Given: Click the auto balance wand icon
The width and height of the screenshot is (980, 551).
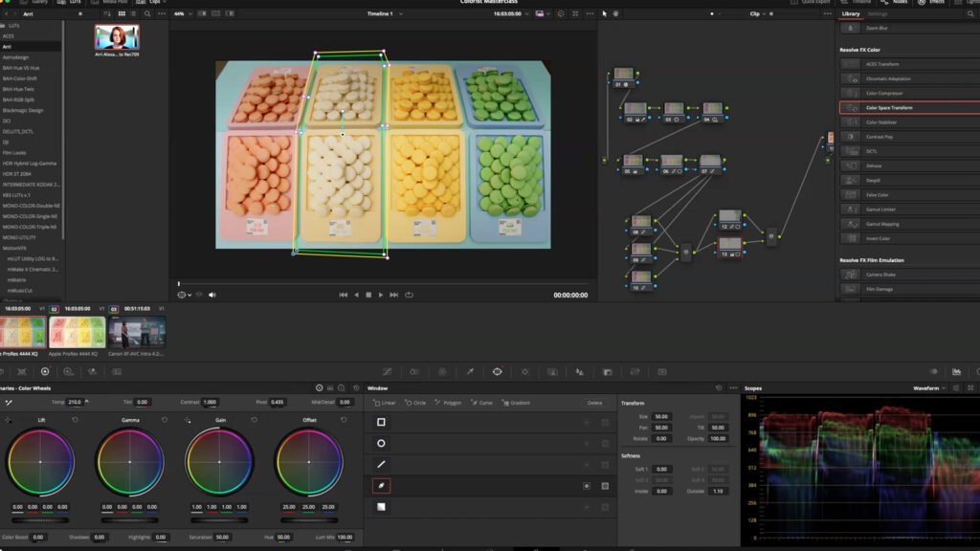Looking at the screenshot, I should tap(9, 403).
